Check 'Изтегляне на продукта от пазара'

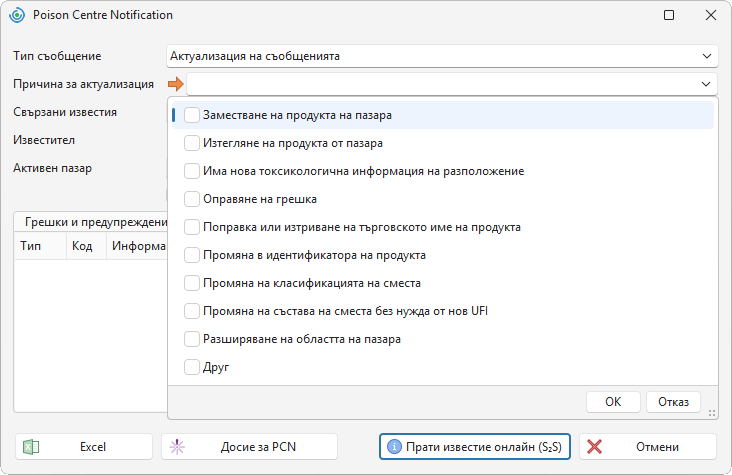(x=192, y=143)
